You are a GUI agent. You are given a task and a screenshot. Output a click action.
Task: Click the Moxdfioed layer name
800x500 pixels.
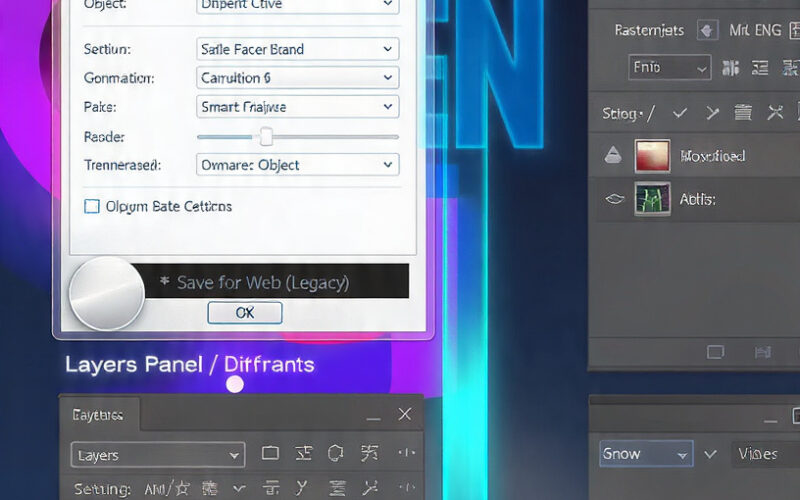[713, 156]
